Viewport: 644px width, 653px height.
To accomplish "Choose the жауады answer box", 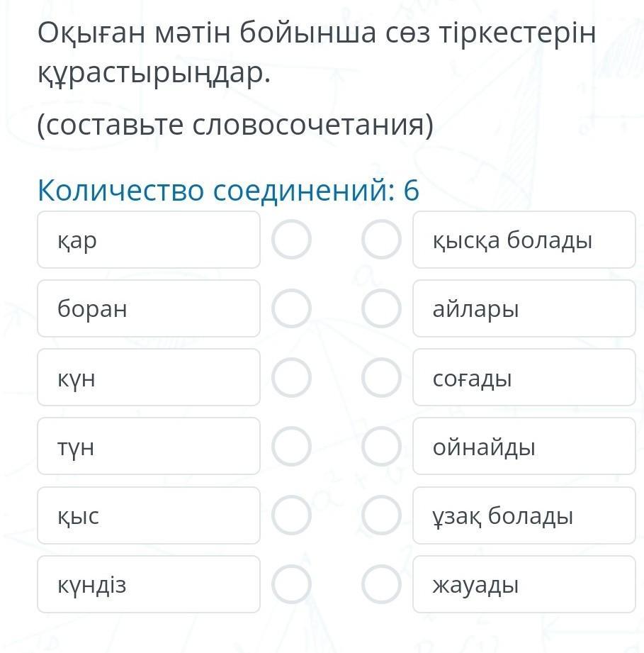I will click(524, 584).
